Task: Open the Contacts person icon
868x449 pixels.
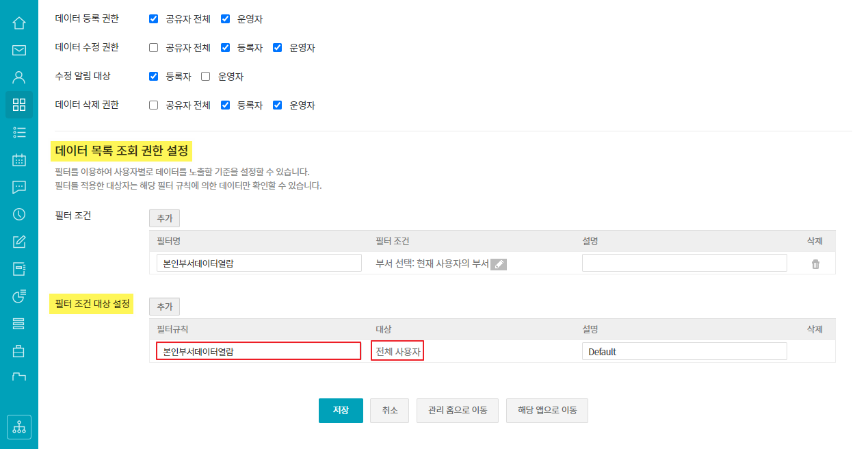Action: pyautogui.click(x=19, y=77)
